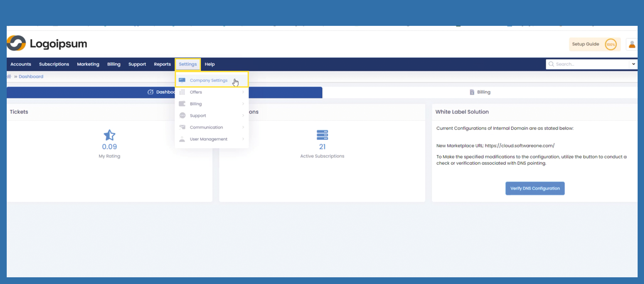Click the Active Subscriptions server icon
Viewport: 644px width, 284px height.
(322, 135)
